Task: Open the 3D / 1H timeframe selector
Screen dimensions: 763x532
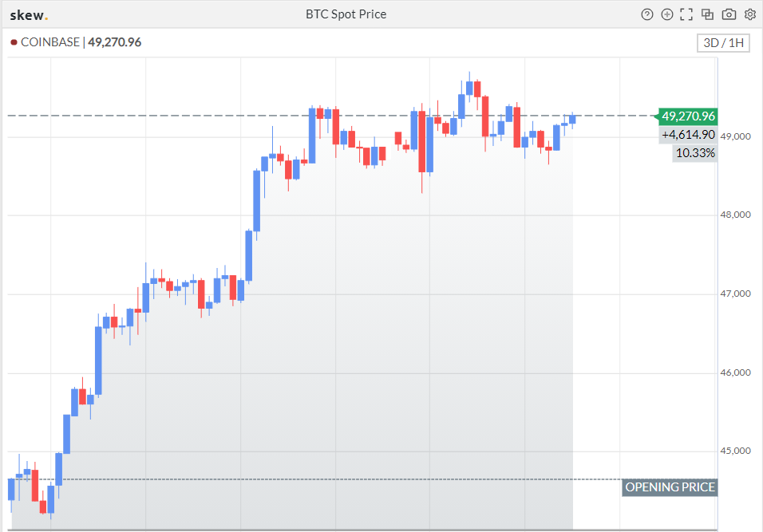Action: (x=723, y=43)
